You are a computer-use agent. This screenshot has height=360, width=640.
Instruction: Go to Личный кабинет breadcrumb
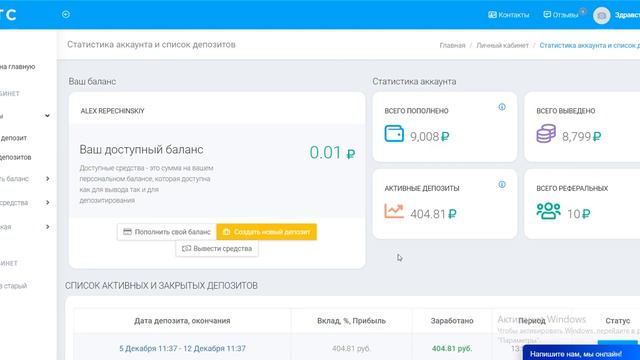click(x=502, y=45)
